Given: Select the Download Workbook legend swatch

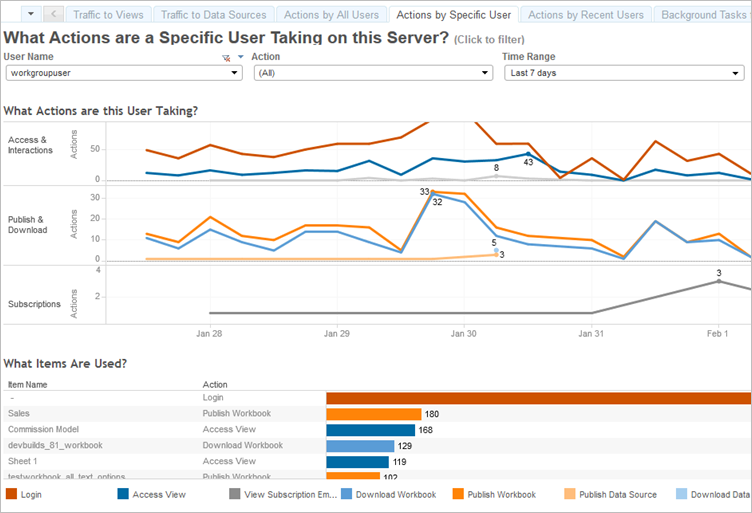Looking at the screenshot, I should click(x=346, y=494).
